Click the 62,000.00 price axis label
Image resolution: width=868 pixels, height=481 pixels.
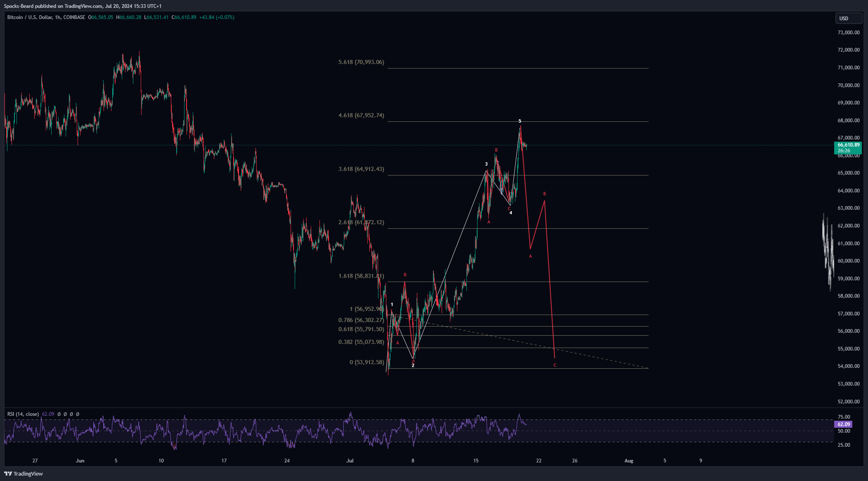pyautogui.click(x=849, y=226)
